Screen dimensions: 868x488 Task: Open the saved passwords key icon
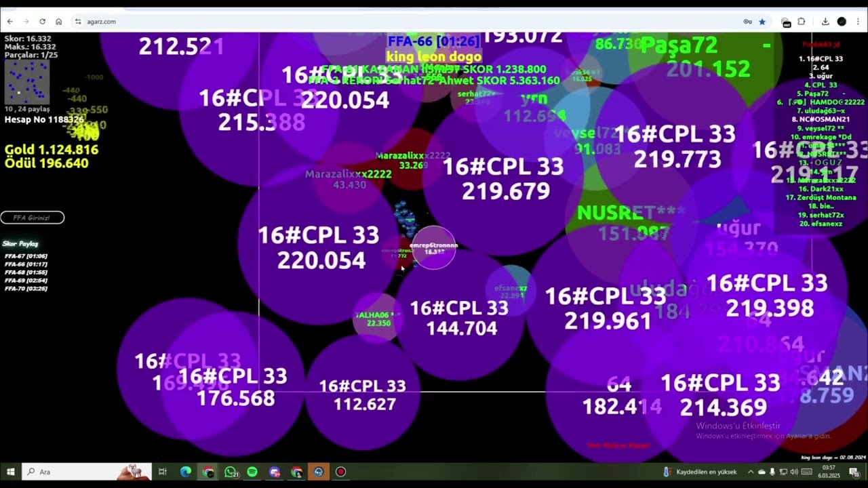coord(747,22)
